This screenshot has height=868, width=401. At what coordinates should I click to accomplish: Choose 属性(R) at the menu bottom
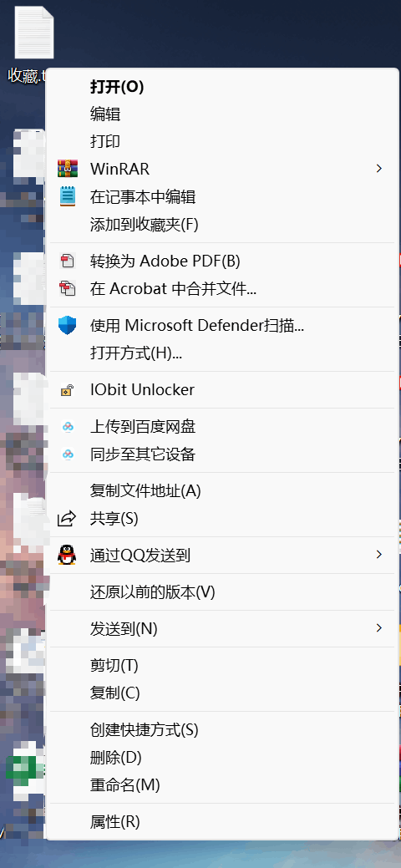point(115,821)
